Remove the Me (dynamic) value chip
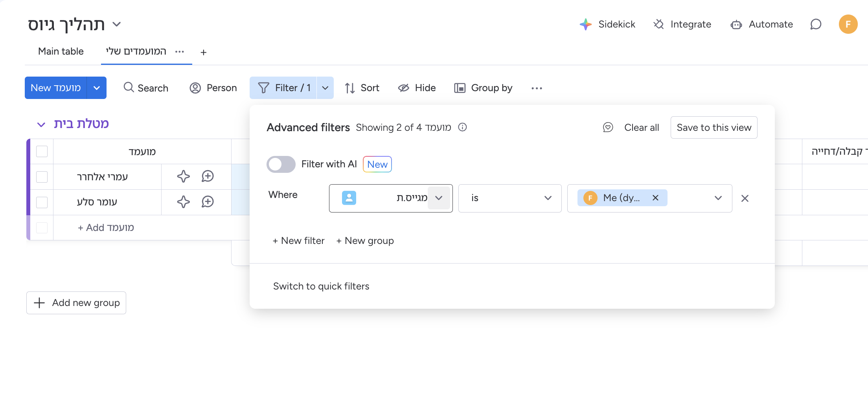Viewport: 868px width, 414px height. (x=655, y=198)
